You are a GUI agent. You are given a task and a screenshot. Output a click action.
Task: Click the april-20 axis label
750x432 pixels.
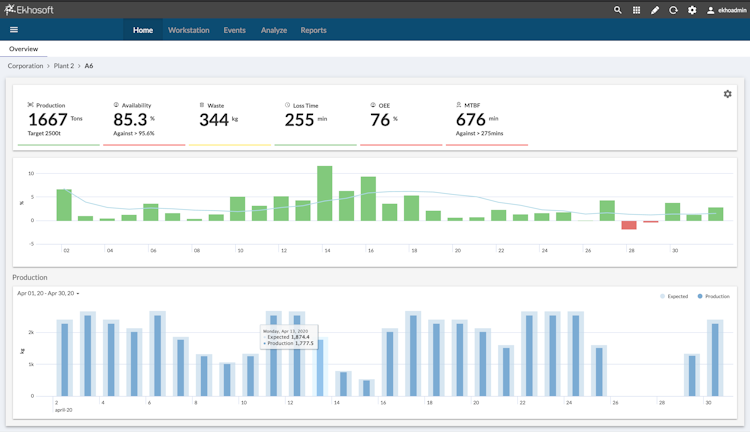64,410
